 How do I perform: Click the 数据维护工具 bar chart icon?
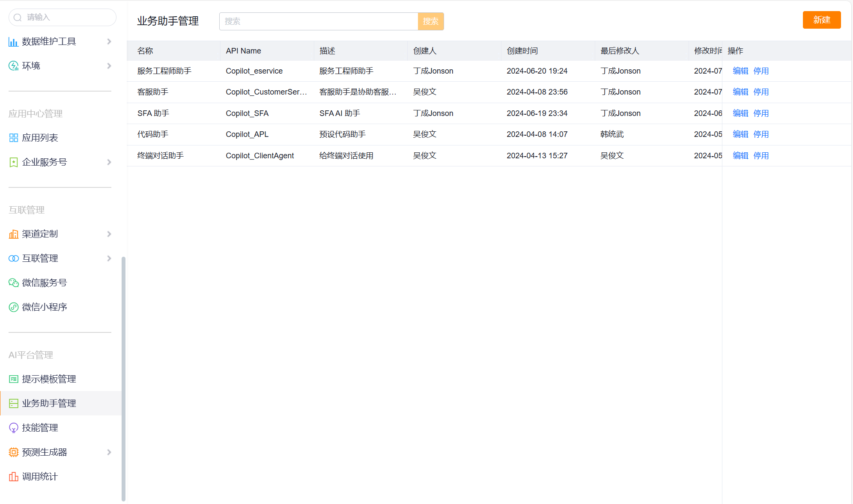pos(13,42)
